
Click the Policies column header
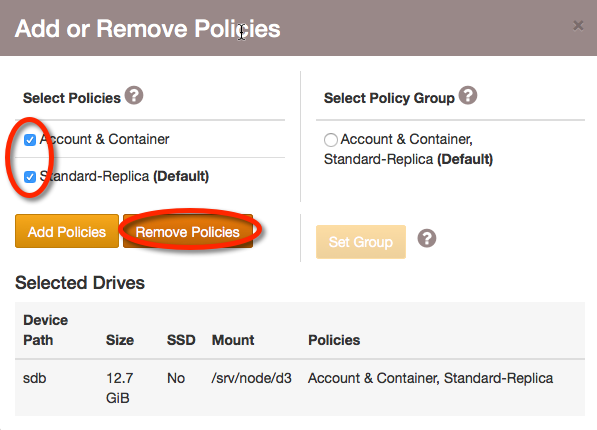(334, 340)
